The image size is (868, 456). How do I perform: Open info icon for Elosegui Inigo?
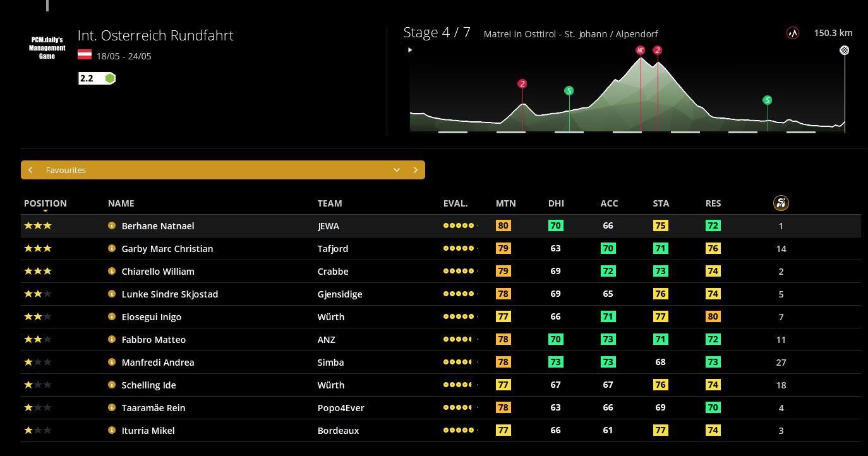112,316
